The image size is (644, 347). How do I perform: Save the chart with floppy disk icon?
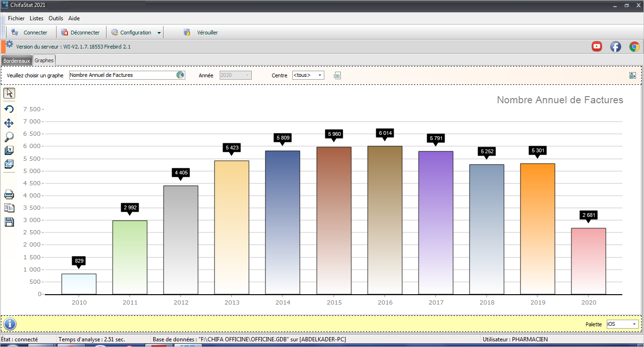coord(9,222)
